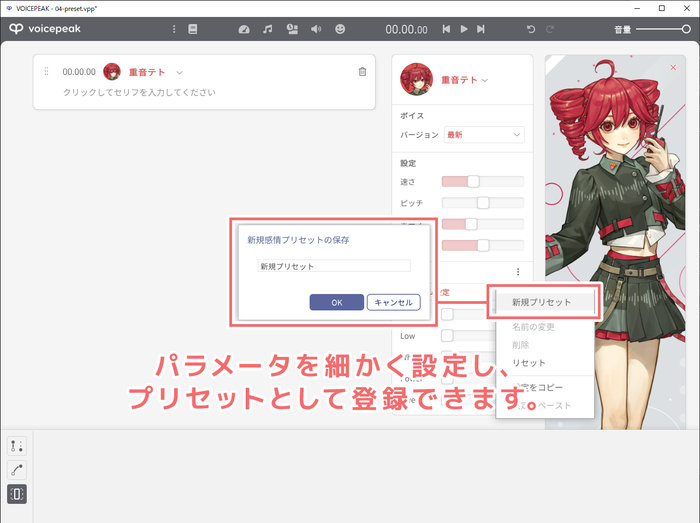Open the emotion preset three-dot menu
The image size is (700, 523).
[518, 271]
